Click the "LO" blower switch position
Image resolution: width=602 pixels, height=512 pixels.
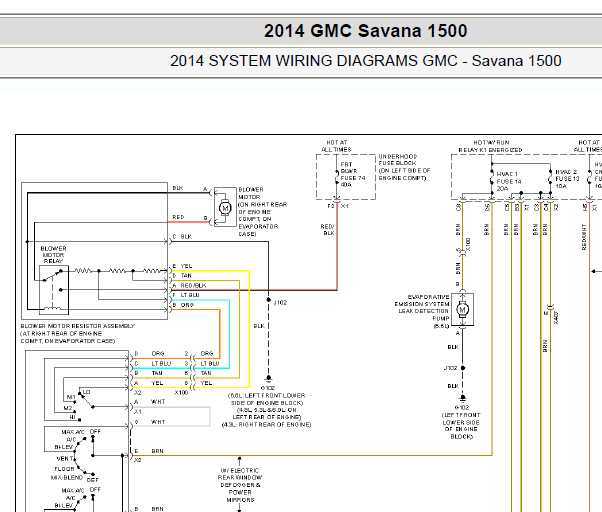86,392
